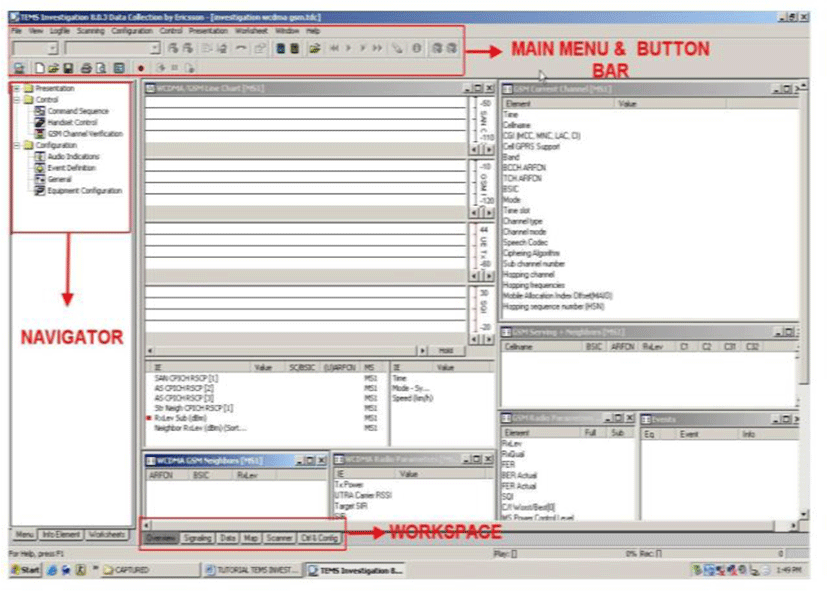827x591 pixels.
Task: Open the Logfile menu
Action: [60, 31]
